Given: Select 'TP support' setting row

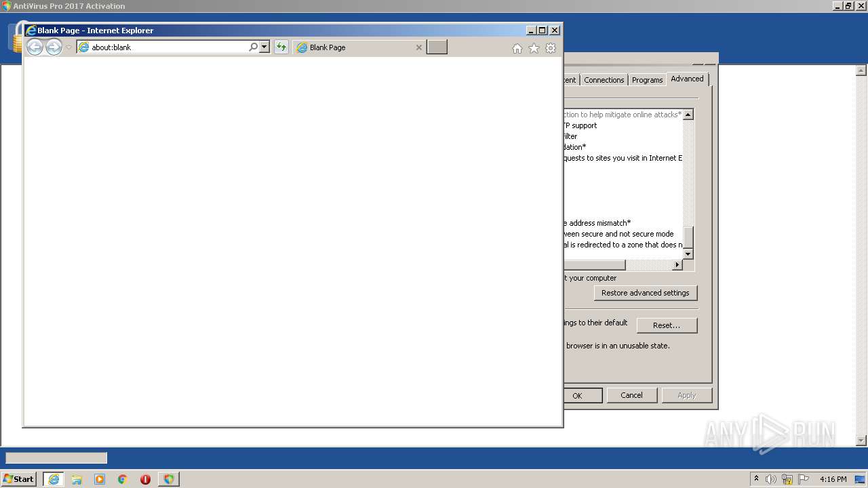Looking at the screenshot, I should 580,125.
